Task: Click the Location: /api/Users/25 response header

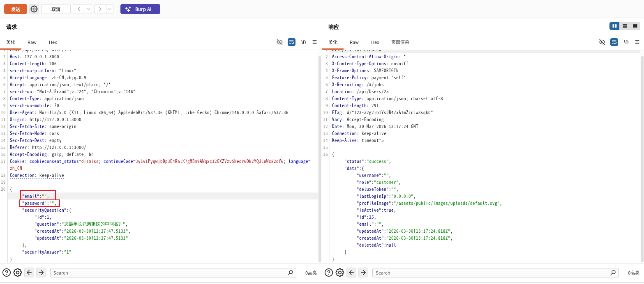Action: (x=360, y=92)
